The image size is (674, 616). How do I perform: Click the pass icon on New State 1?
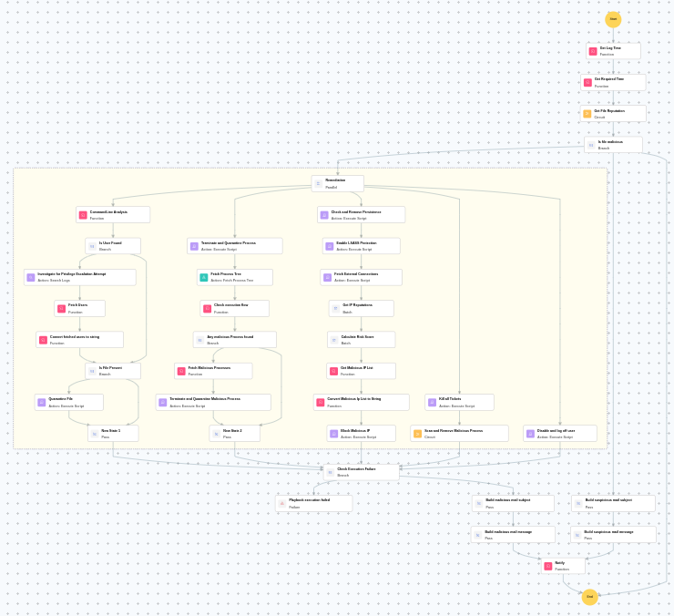point(95,434)
